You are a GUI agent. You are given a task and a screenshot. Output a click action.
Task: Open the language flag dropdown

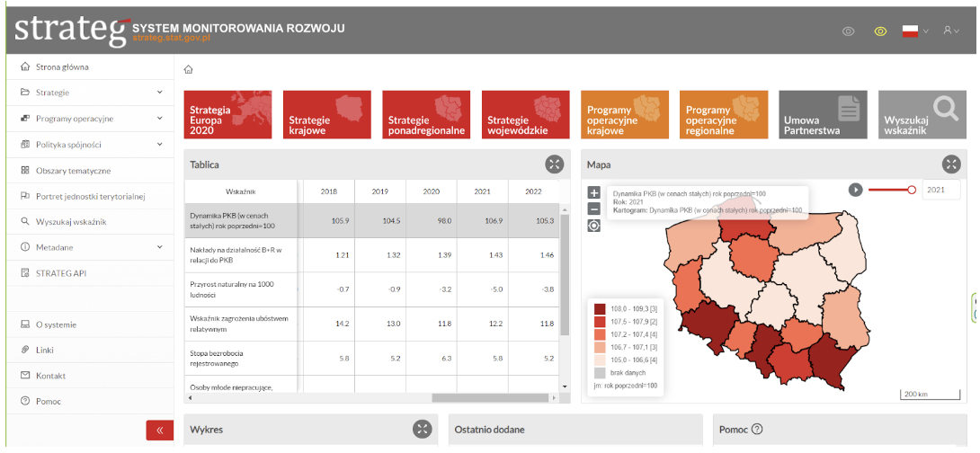pyautogui.click(x=915, y=31)
